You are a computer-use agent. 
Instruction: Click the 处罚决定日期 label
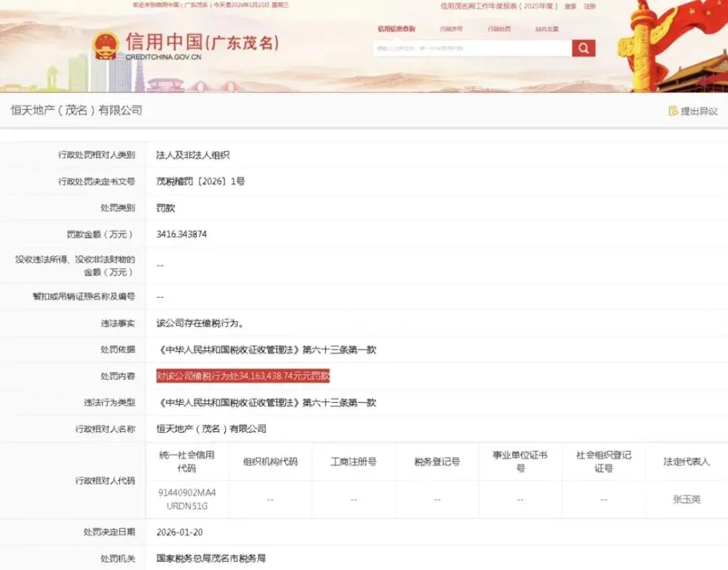tap(109, 532)
